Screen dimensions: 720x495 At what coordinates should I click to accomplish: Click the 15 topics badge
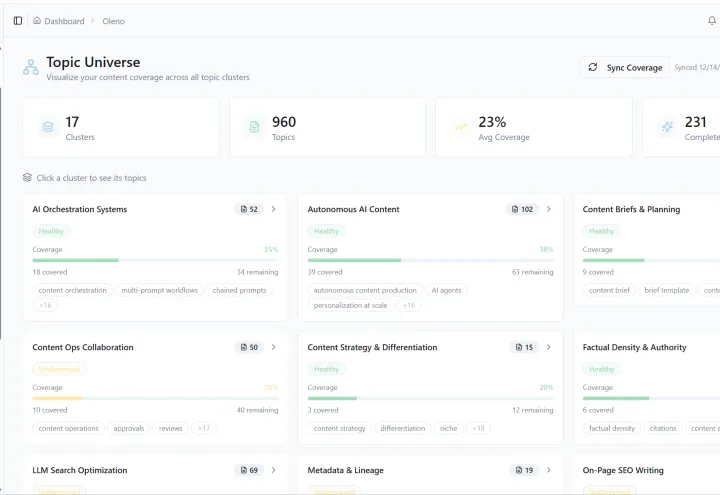[524, 347]
